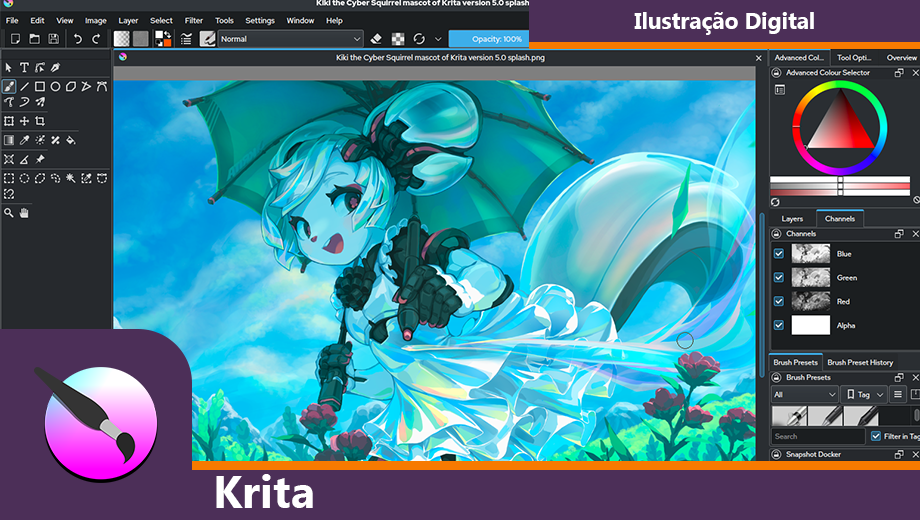Viewport: 920px width, 520px height.
Task: Click the Opacity 100% slider
Action: (x=488, y=39)
